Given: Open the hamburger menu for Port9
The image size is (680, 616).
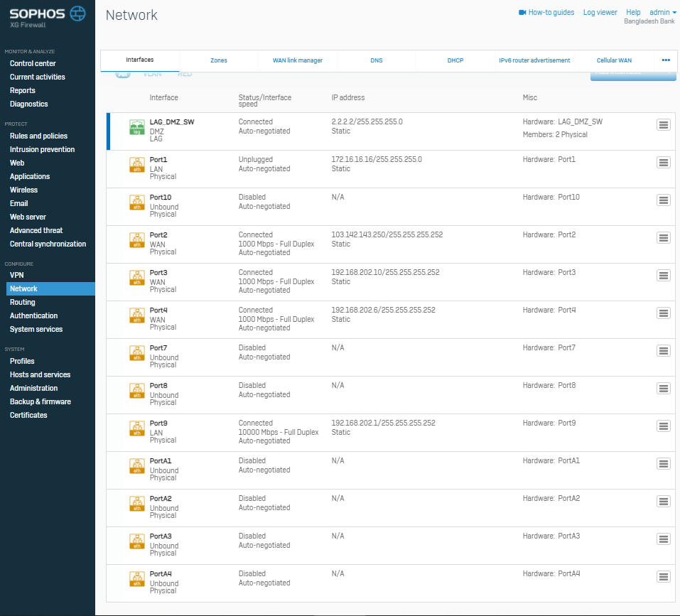Looking at the screenshot, I should (x=664, y=426).
